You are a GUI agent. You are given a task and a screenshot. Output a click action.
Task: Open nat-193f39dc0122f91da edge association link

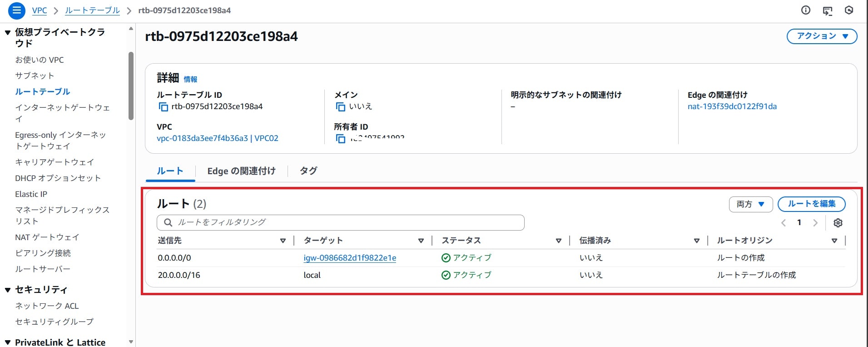pyautogui.click(x=732, y=106)
